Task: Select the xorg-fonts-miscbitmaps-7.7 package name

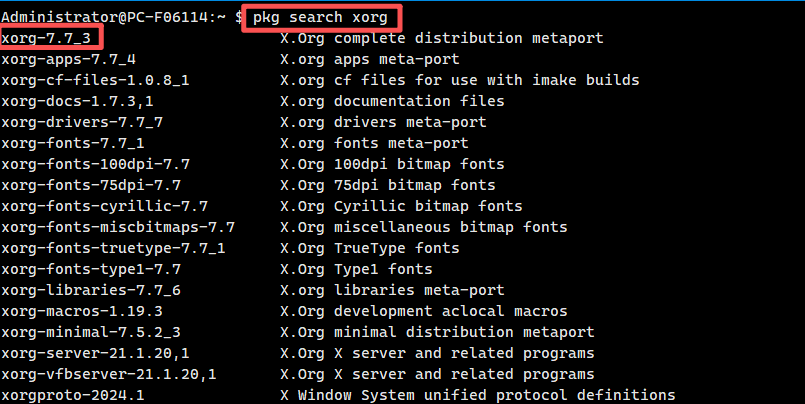Action: [118, 227]
